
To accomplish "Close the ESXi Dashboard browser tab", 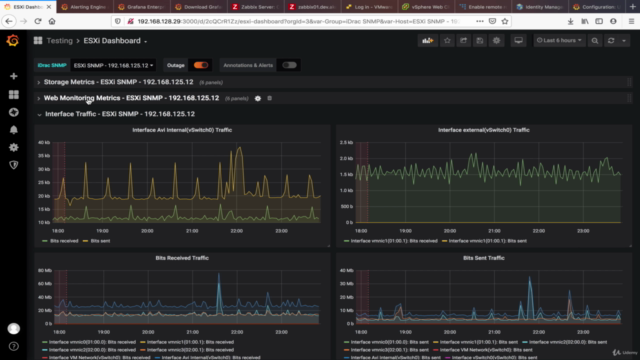I will [49, 7].
